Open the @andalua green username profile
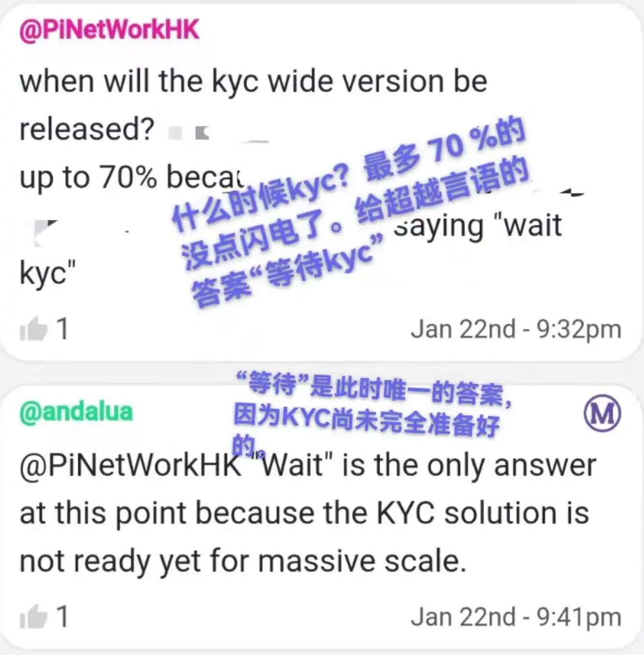The height and width of the screenshot is (655, 644). pos(76,412)
